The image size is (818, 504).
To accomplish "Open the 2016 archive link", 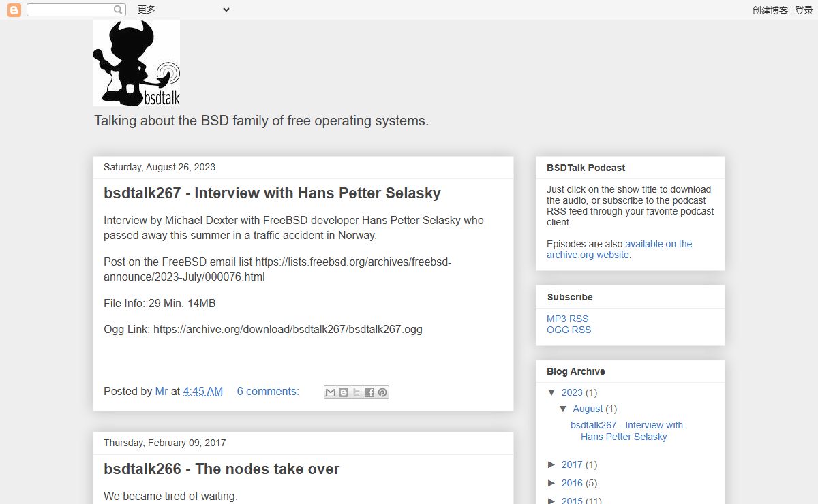I will click(x=572, y=483).
